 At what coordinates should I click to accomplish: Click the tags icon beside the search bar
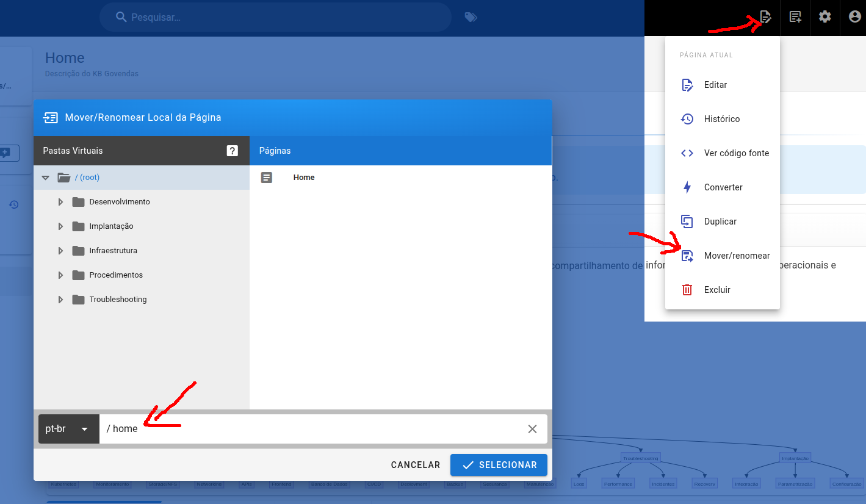click(x=471, y=17)
